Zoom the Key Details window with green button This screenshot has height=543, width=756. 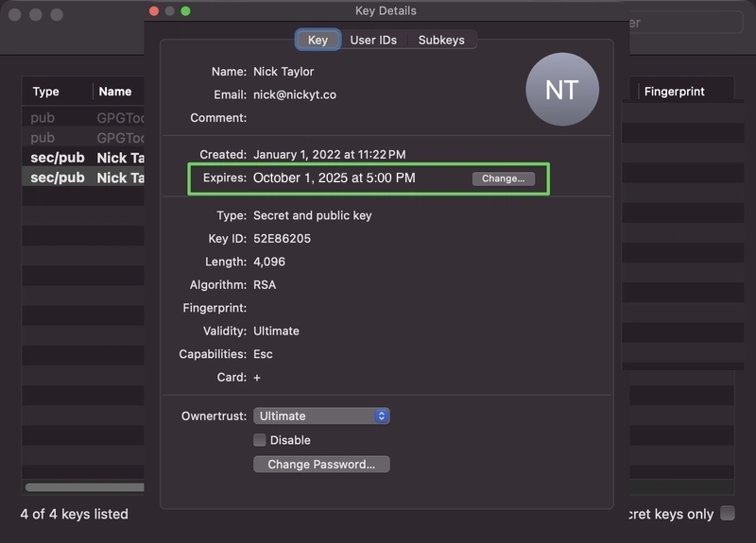[185, 11]
